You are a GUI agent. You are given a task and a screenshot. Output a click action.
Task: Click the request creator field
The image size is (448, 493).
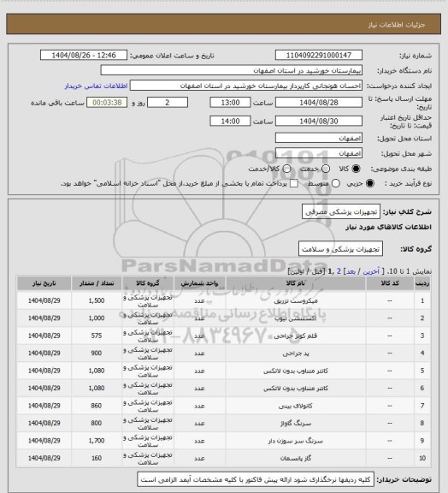(246, 86)
